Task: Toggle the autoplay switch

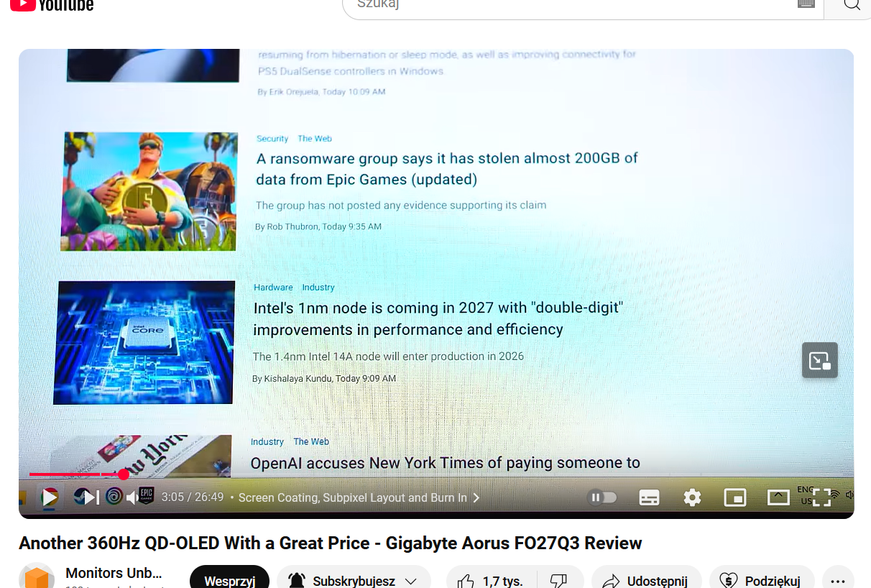Action: tap(603, 497)
